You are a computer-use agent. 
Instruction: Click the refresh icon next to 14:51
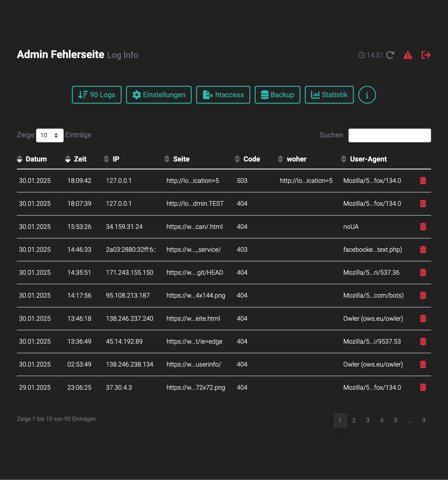pyautogui.click(x=390, y=55)
